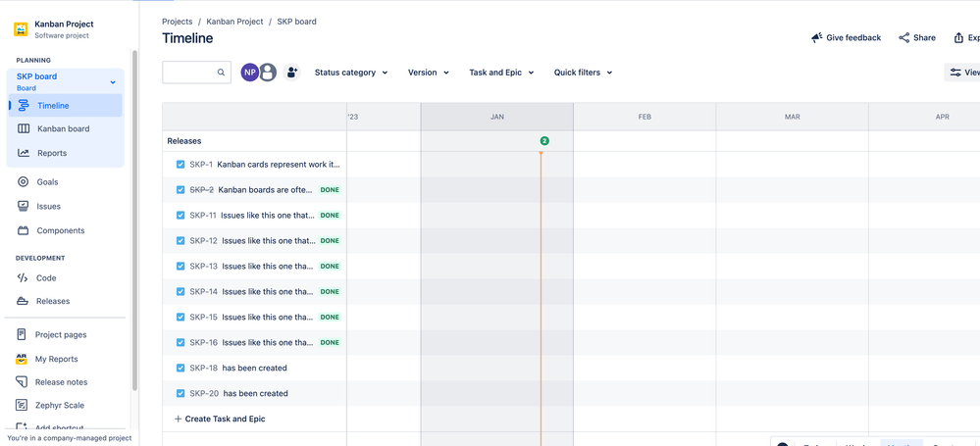Click the task type icon beside SKP-2
This screenshot has width=980, height=446.
click(x=181, y=190)
